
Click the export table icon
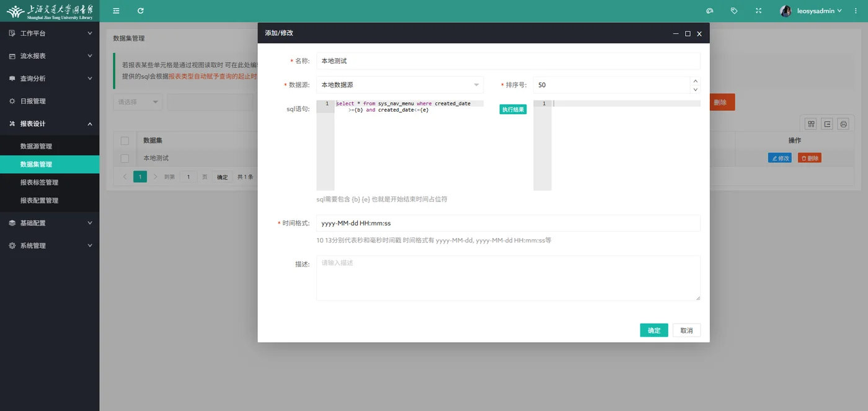[827, 124]
